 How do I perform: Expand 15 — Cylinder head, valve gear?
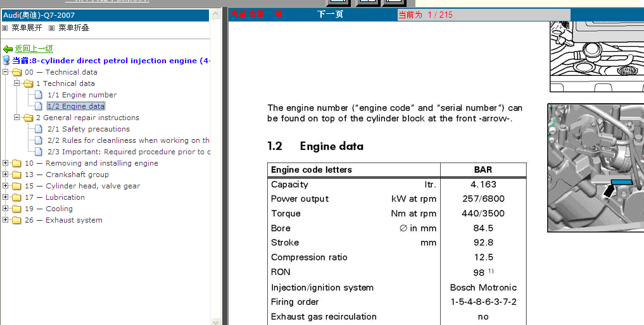(x=5, y=185)
